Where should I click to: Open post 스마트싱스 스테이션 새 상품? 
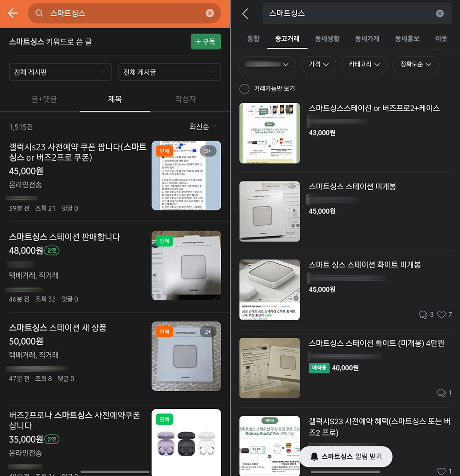coord(57,328)
